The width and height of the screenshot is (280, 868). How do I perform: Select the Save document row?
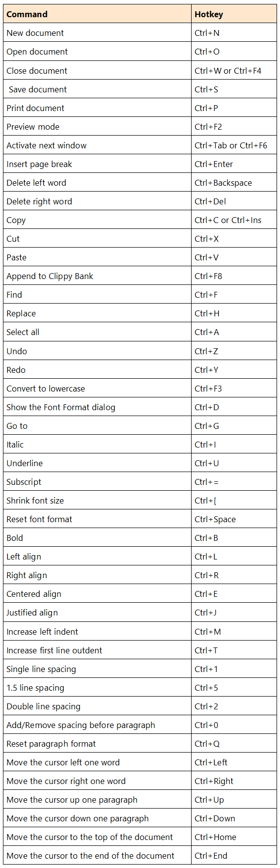tap(140, 89)
